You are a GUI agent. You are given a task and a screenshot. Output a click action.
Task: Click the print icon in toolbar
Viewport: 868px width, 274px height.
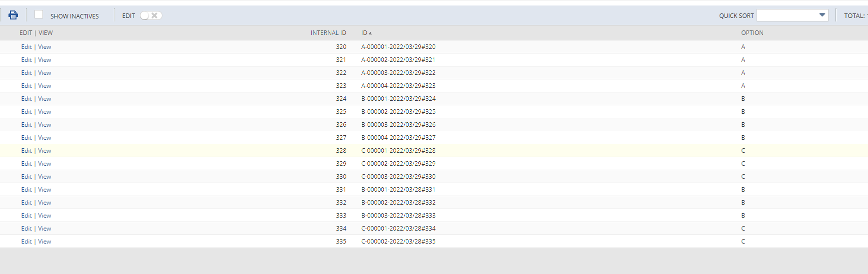click(x=13, y=15)
